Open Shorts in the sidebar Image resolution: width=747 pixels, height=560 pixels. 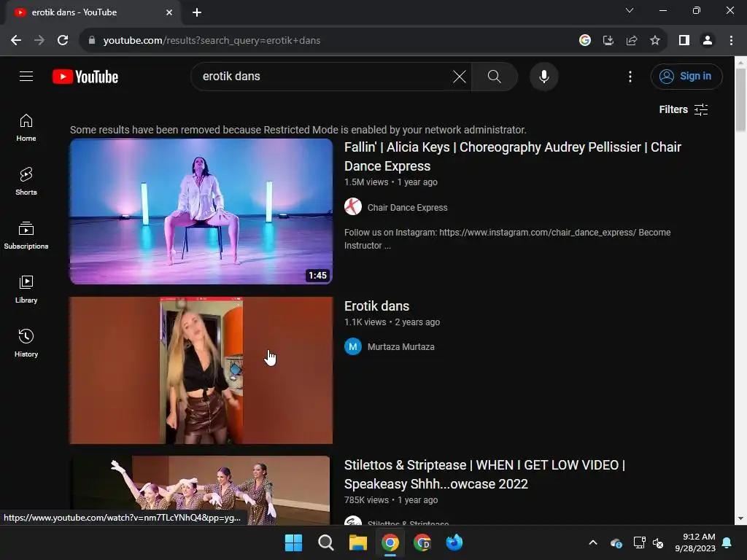click(26, 182)
